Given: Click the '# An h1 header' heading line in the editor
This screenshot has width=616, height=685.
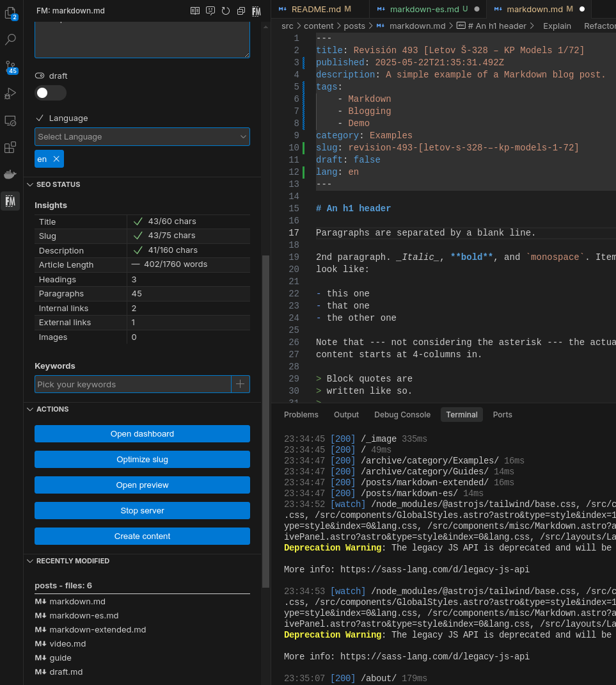Looking at the screenshot, I should pyautogui.click(x=353, y=209).
